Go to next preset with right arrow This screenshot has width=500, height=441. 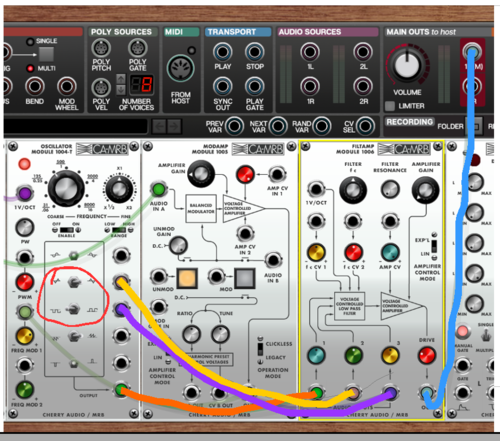pos(174,126)
